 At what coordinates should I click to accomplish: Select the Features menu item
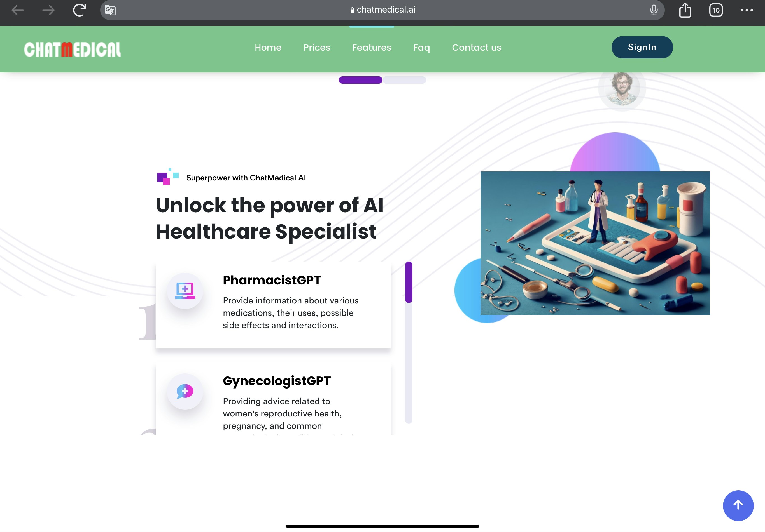[372, 48]
